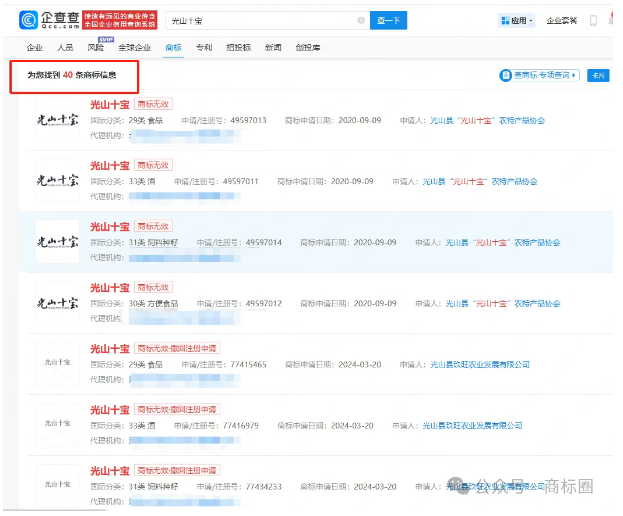Click the mobile phone icon in header
This screenshot has width=623, height=516.
pos(594,20)
